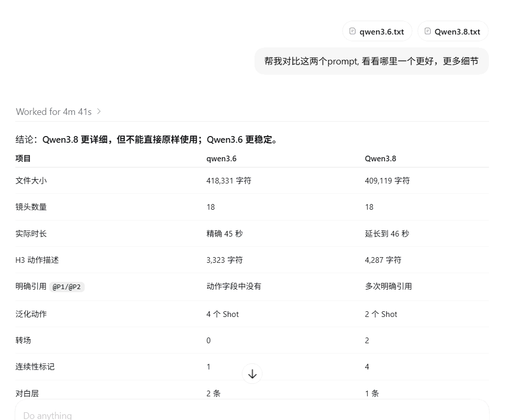Click the 镜头数量 row label
Image resolution: width=511 pixels, height=420 pixels.
pos(31,207)
